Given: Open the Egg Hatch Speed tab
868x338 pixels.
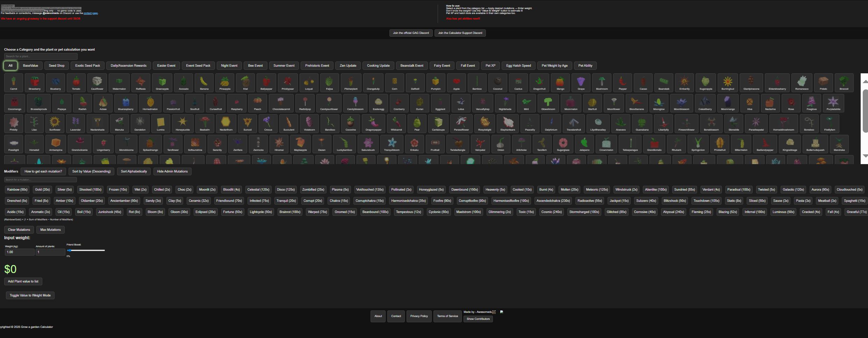Looking at the screenshot, I should [x=518, y=66].
